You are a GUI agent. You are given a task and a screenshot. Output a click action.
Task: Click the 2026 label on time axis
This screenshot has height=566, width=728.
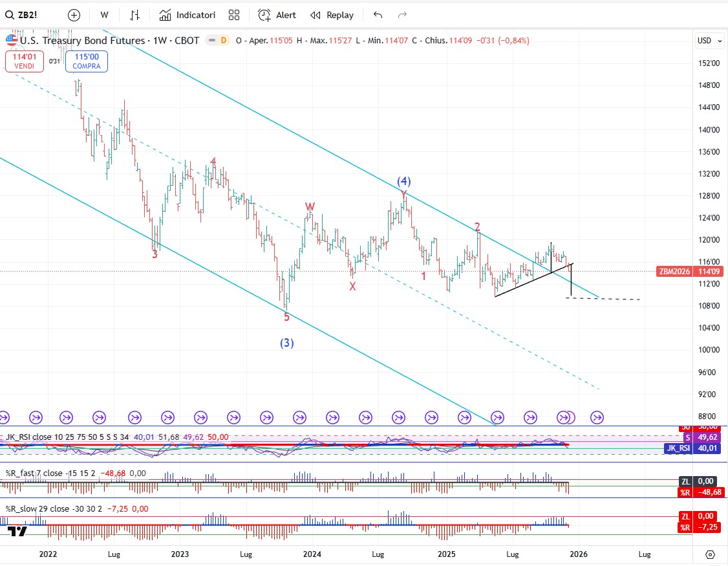click(579, 554)
